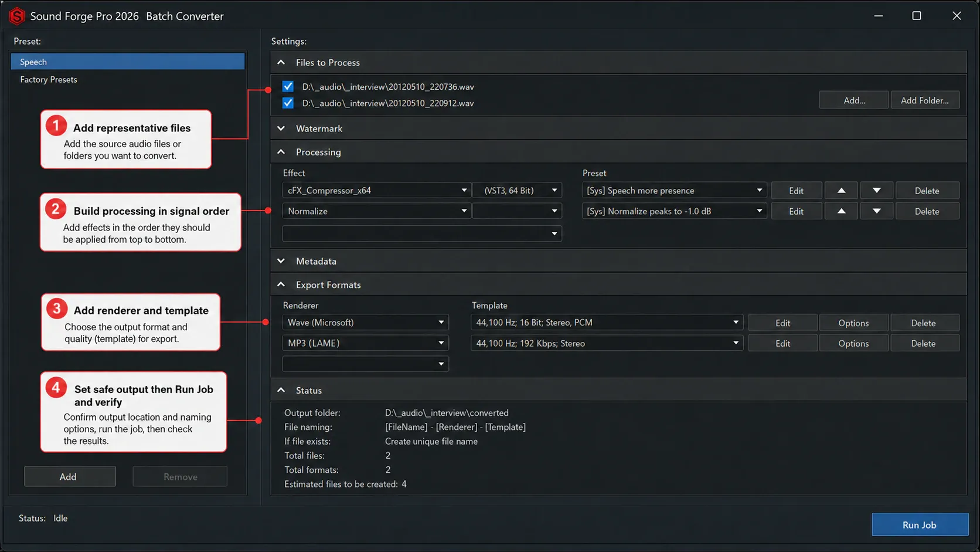The width and height of the screenshot is (980, 552).
Task: Expand the Watermark section
Action: (281, 128)
